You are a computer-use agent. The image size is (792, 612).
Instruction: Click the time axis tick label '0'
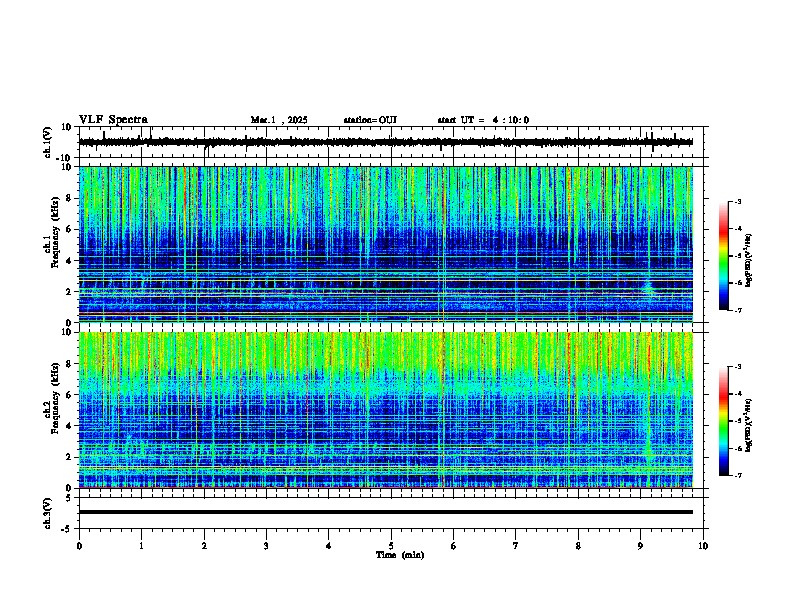[79, 546]
